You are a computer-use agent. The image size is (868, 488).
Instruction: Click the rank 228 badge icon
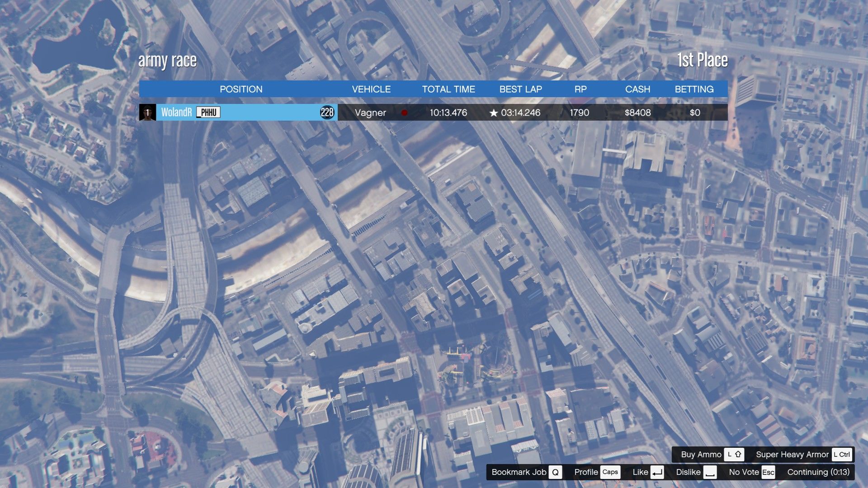click(327, 113)
